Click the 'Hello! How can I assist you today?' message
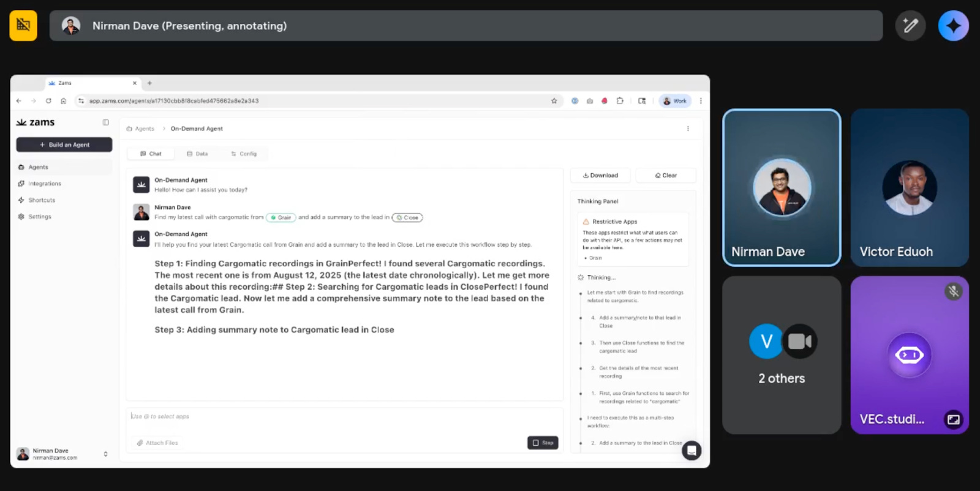 201,190
